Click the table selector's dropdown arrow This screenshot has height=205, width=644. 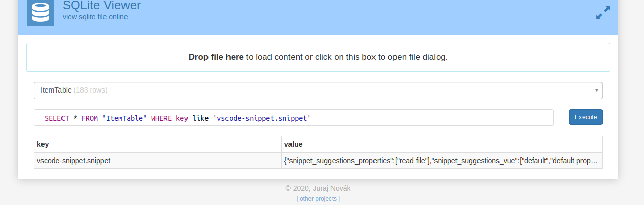596,90
